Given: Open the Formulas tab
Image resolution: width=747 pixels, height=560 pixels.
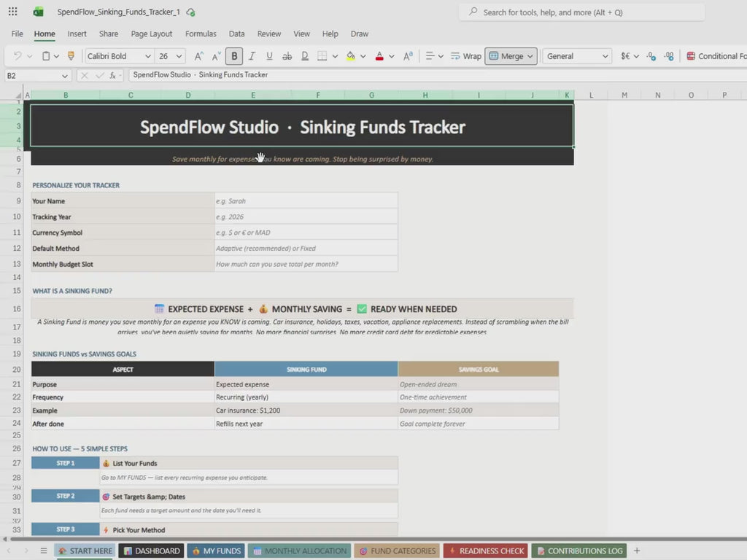Looking at the screenshot, I should coord(201,34).
